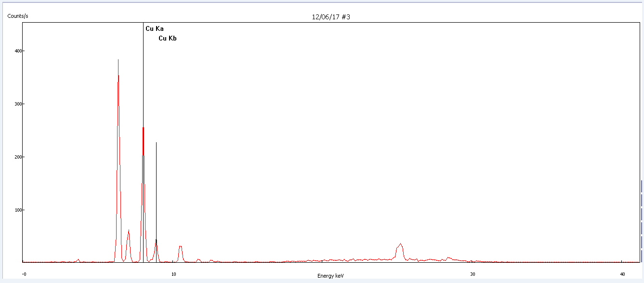Click the Energy keV axis label
Image resolution: width=644 pixels, height=283 pixels.
[330, 276]
